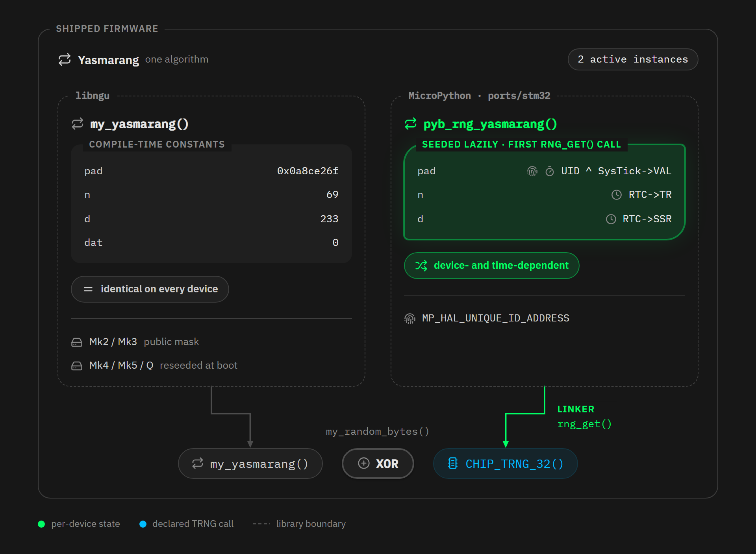This screenshot has width=756, height=554.
Task: Click the dashed line sample in the legend
Action: [261, 524]
